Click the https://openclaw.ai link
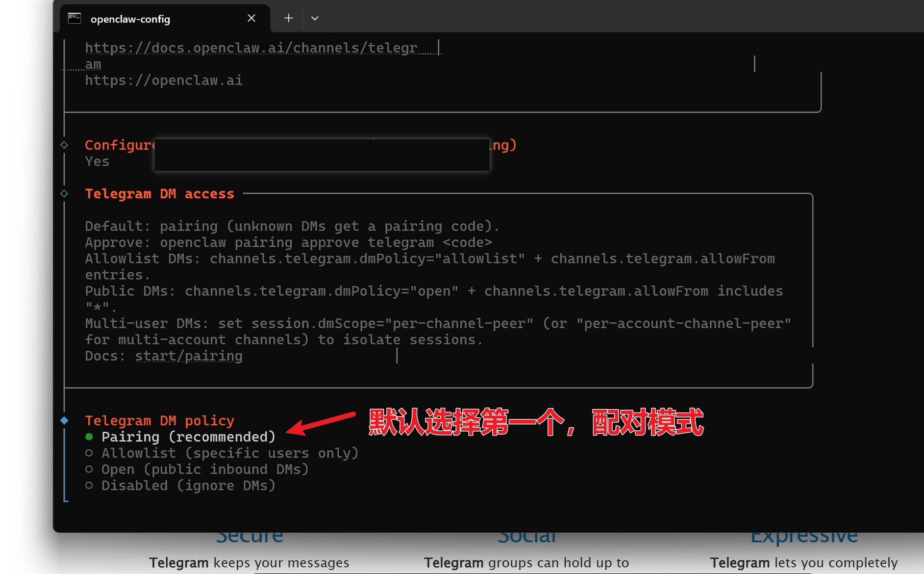This screenshot has height=574, width=924. [x=164, y=80]
